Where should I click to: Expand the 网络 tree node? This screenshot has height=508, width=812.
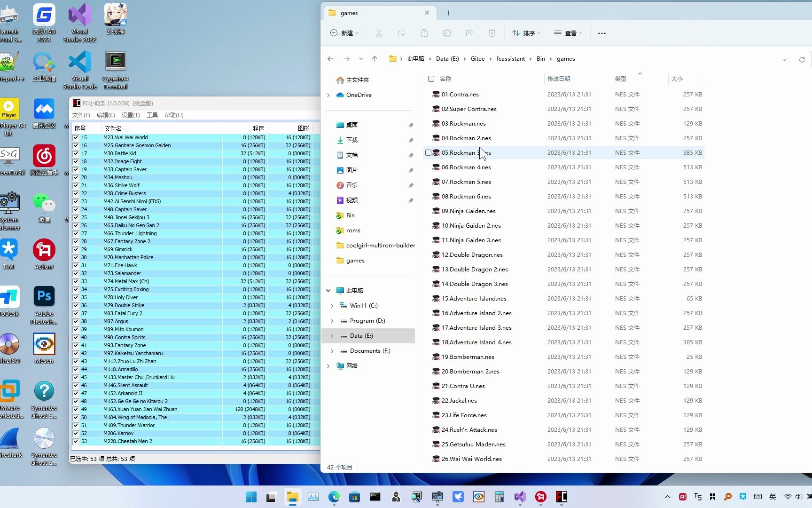click(x=328, y=366)
